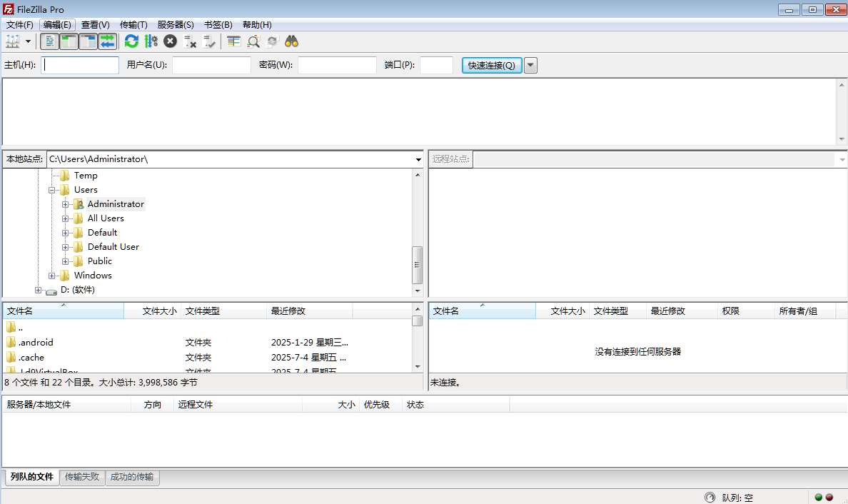Toggle the transfer queue panel

107,41
